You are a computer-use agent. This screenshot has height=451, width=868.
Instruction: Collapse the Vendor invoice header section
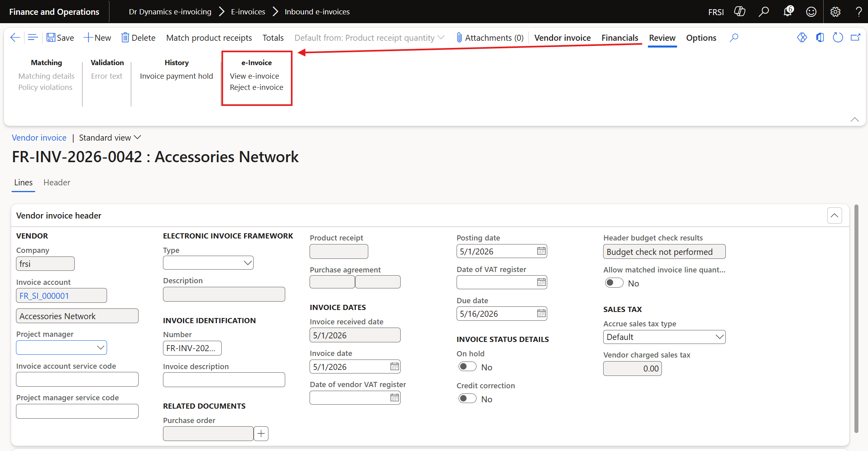point(834,215)
